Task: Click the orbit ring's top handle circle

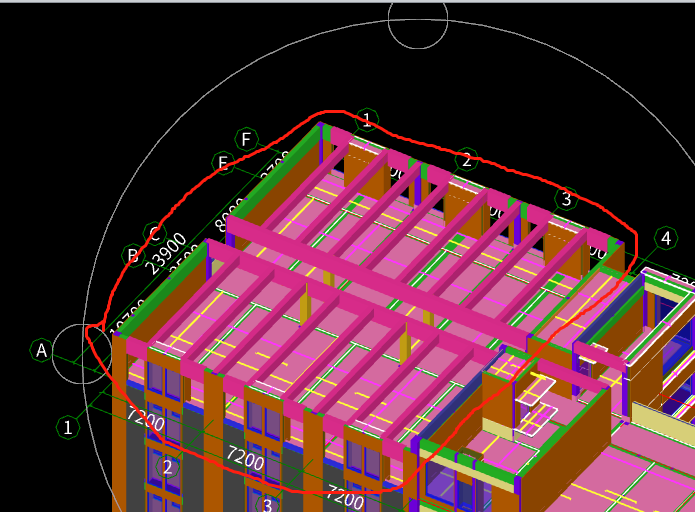Action: 418,19
